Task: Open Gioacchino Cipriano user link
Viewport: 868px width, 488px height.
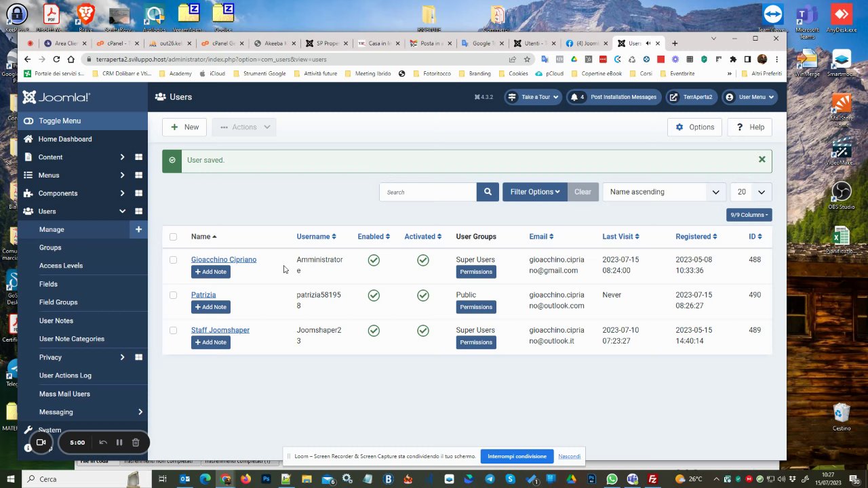Action: [x=224, y=260]
